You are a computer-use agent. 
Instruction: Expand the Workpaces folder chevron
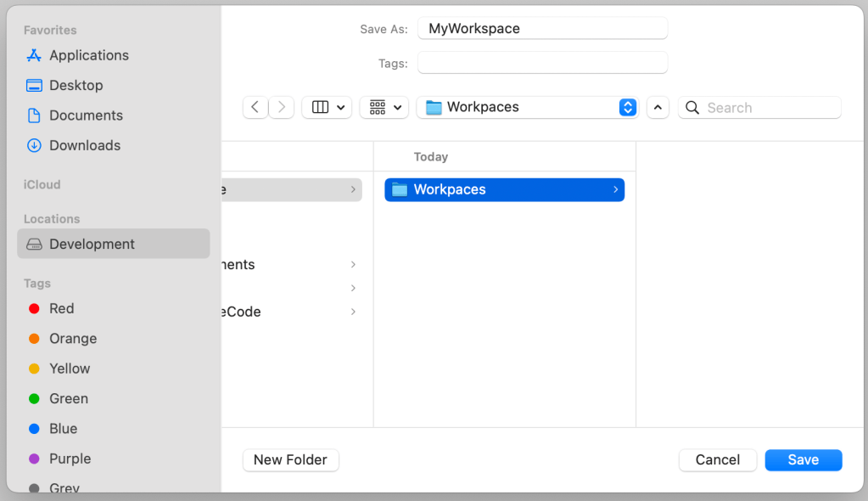coord(615,189)
